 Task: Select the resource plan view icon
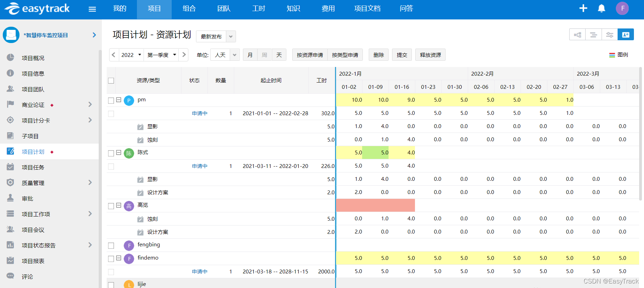(x=626, y=35)
